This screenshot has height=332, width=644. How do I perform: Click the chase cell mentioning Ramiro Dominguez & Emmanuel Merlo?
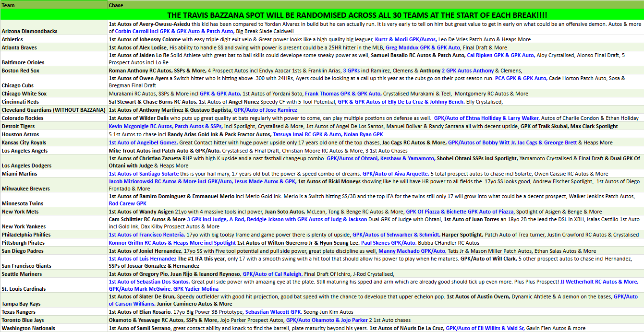(376, 200)
